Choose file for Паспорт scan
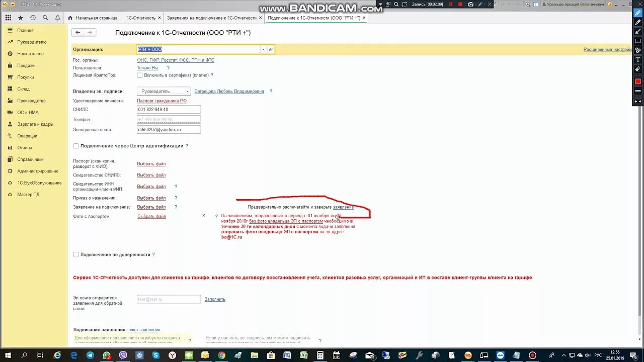This screenshot has height=362, width=644. [151, 164]
